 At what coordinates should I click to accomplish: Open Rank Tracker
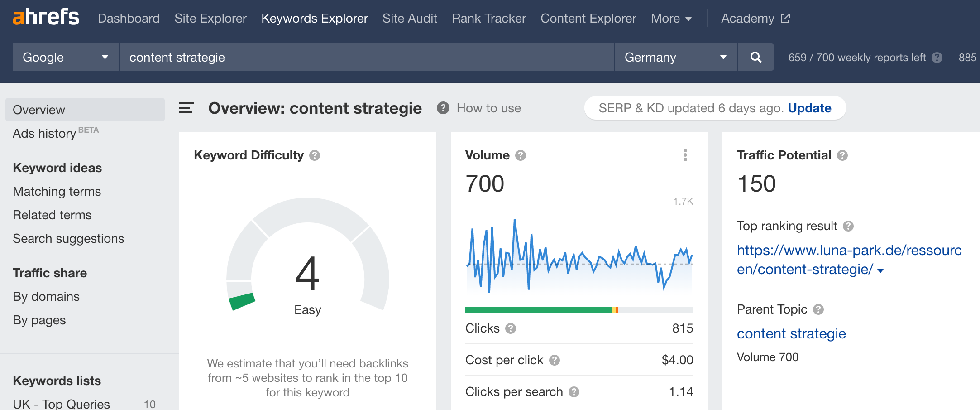tap(489, 19)
